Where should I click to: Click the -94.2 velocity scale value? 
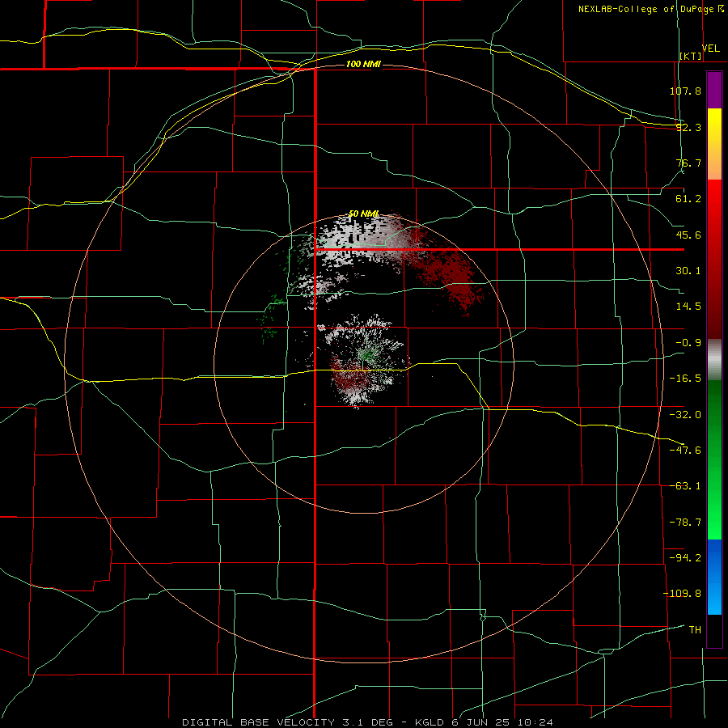coord(685,557)
